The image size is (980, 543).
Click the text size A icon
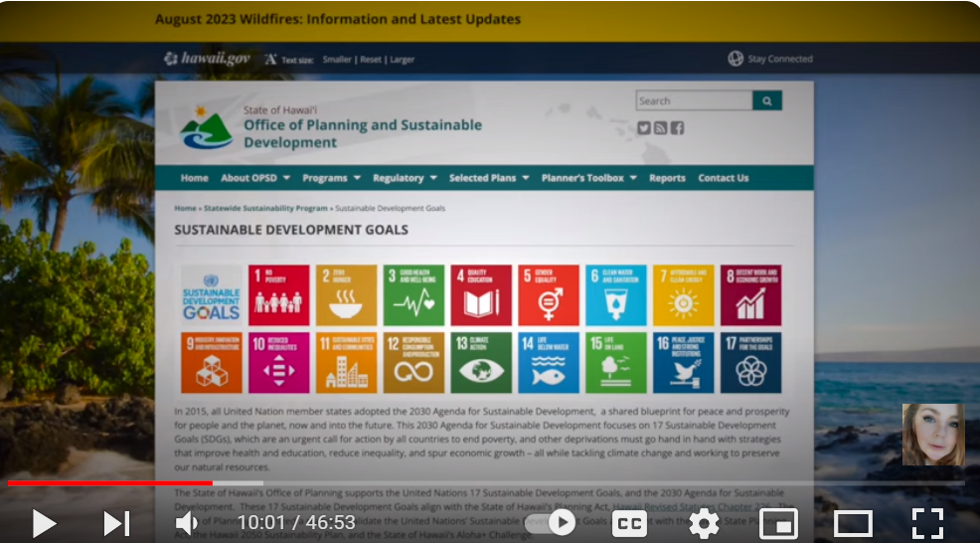(x=270, y=60)
